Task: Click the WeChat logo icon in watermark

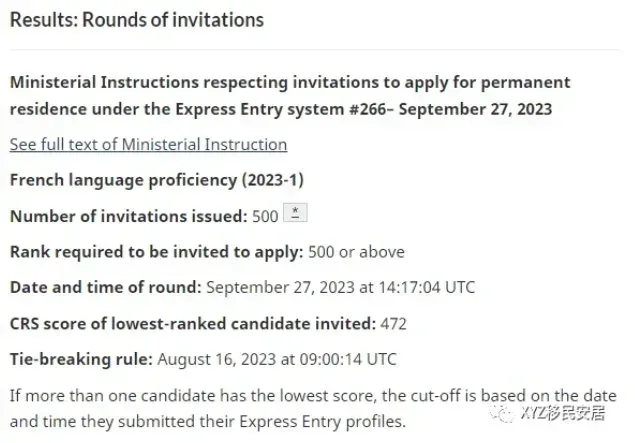Action: point(501,413)
